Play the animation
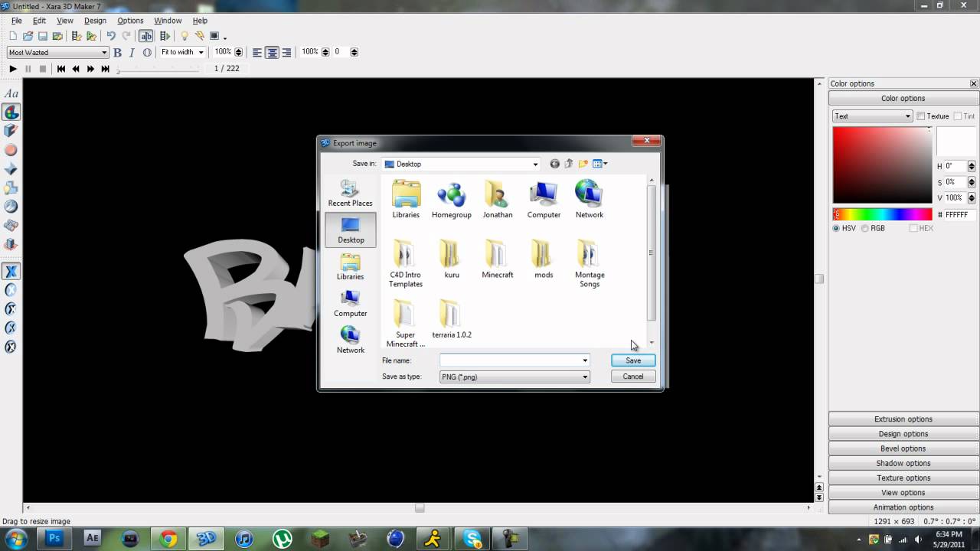The height and width of the screenshot is (551, 980). point(12,69)
